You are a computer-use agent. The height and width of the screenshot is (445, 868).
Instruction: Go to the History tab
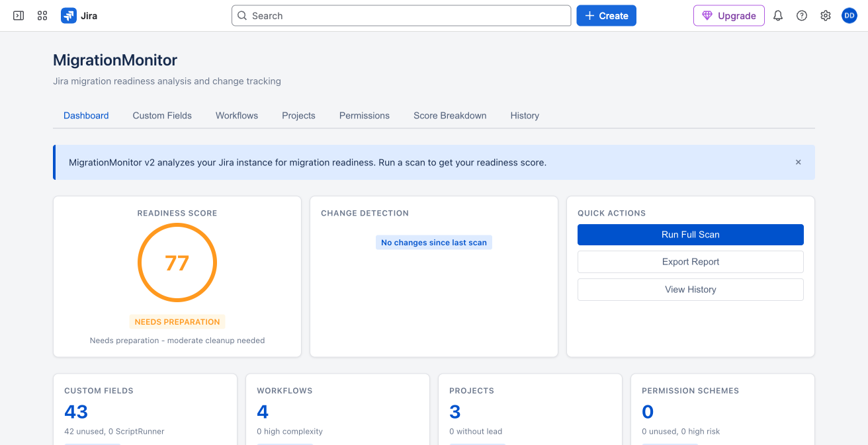tap(525, 115)
